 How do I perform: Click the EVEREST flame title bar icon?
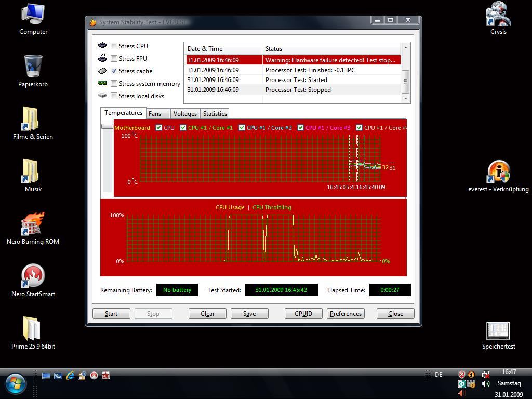point(93,22)
